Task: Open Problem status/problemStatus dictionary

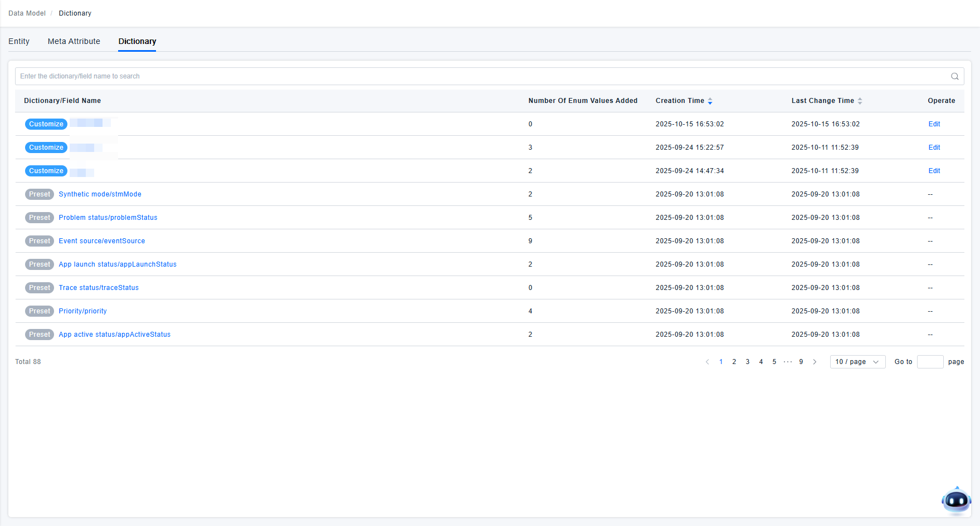Action: 108,218
